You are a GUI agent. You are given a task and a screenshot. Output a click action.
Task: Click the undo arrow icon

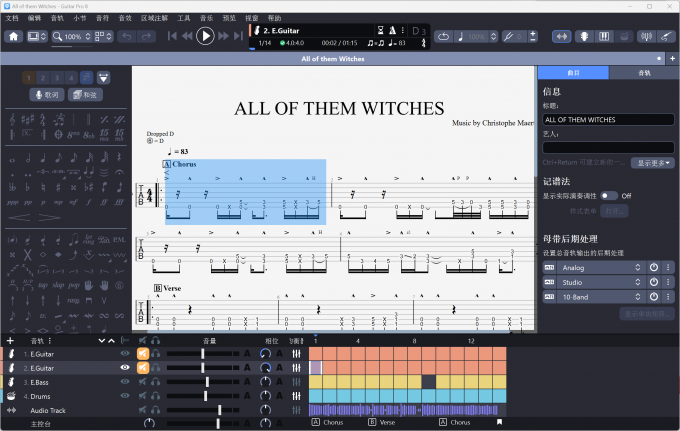click(x=128, y=36)
